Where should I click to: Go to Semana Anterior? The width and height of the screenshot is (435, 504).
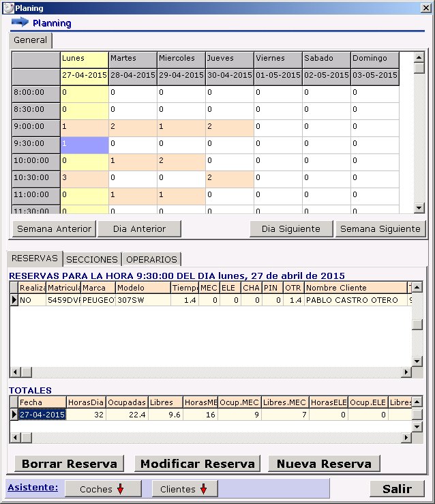click(54, 229)
